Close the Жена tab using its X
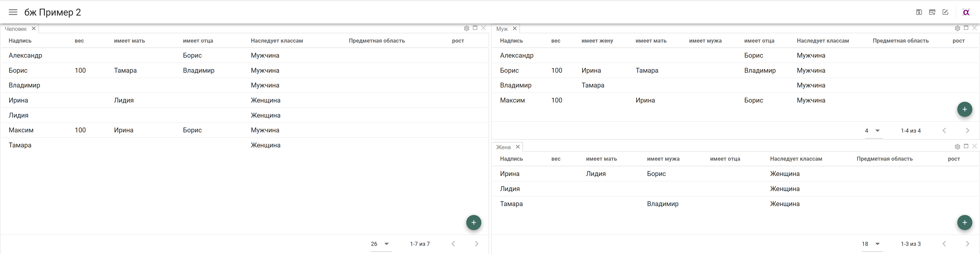The width and height of the screenshot is (980, 254). click(x=518, y=147)
